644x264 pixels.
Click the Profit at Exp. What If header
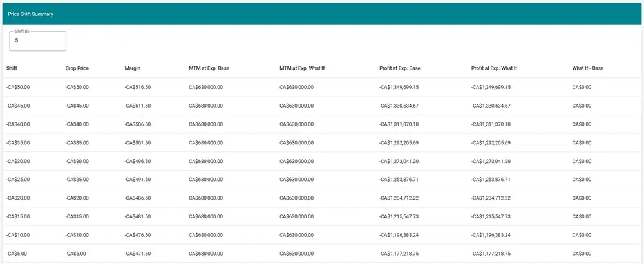pos(494,68)
